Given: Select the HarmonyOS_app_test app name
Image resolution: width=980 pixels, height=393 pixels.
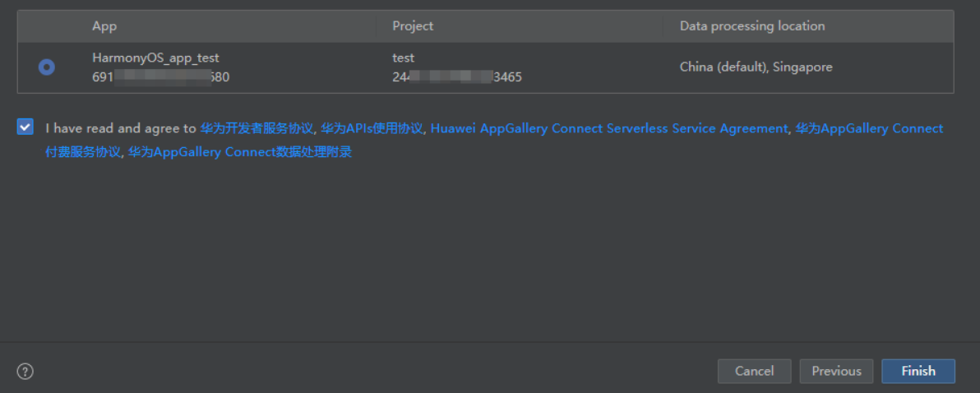Looking at the screenshot, I should 155,58.
